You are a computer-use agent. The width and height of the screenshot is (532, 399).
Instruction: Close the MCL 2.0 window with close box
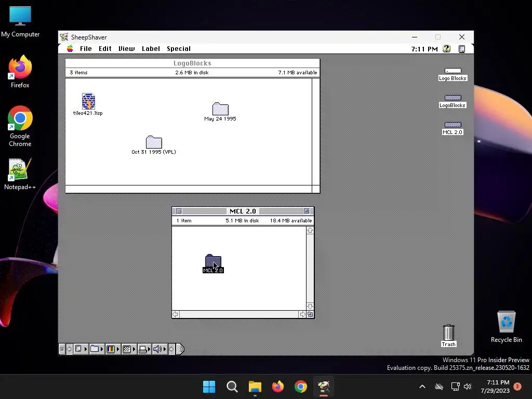point(179,211)
